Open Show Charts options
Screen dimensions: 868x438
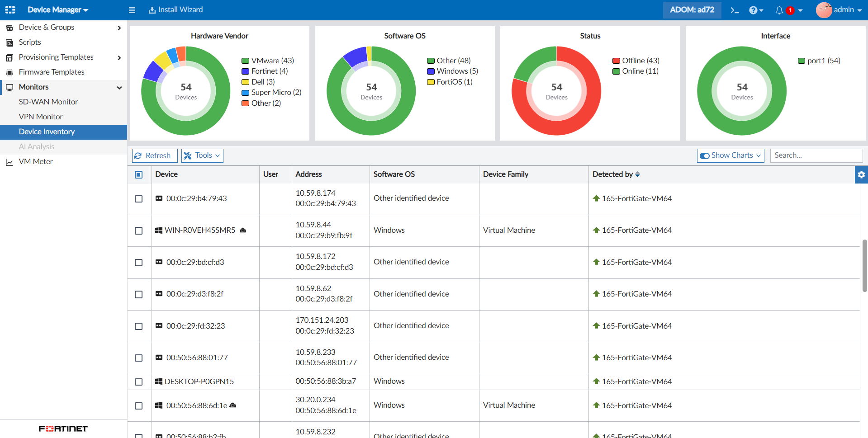point(730,155)
